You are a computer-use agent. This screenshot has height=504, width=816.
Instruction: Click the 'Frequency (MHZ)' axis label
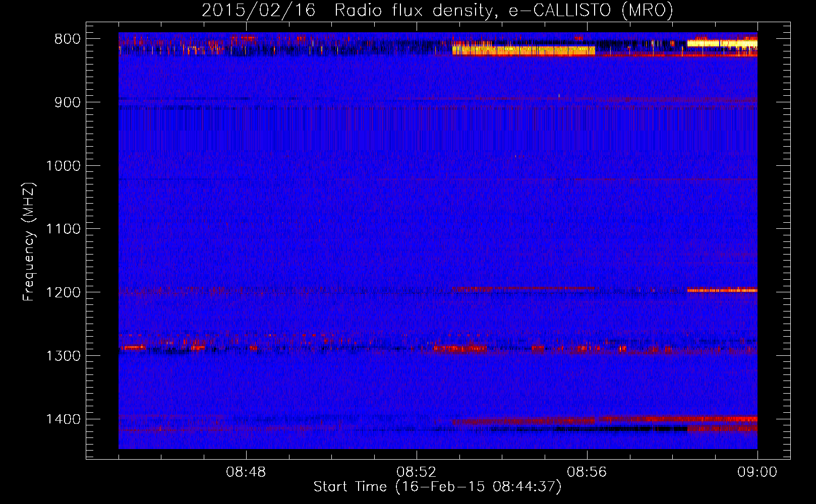pyautogui.click(x=29, y=242)
